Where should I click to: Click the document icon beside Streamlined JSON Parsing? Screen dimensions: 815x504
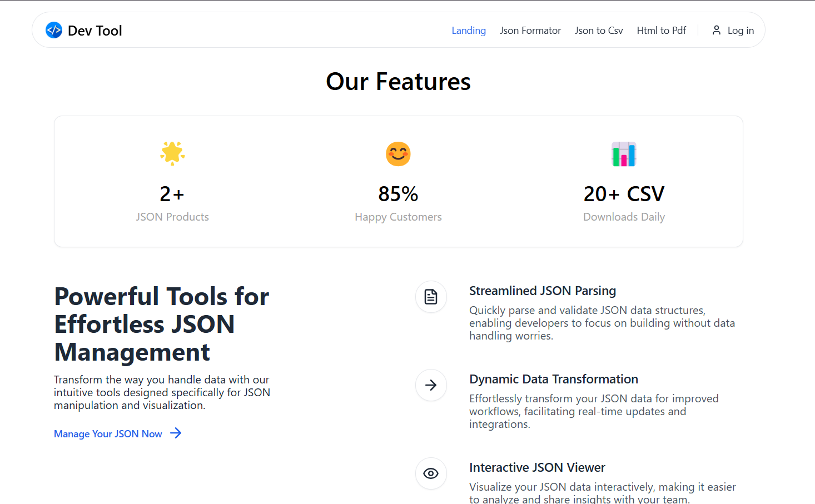click(x=431, y=297)
